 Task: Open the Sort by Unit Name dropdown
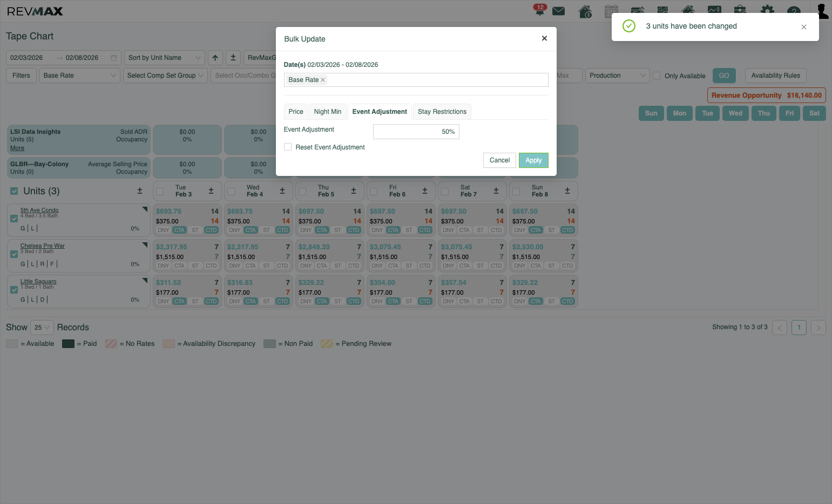(x=164, y=58)
